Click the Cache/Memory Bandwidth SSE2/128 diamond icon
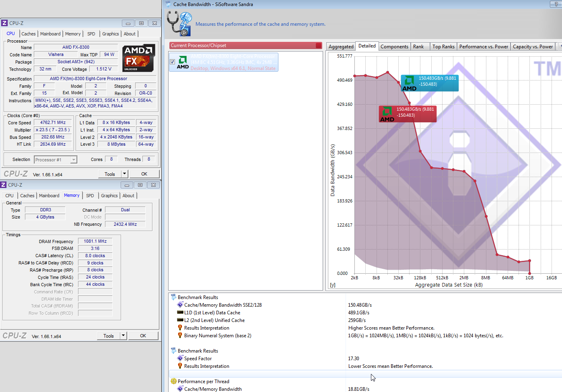The height and width of the screenshot is (392, 562). (180, 305)
